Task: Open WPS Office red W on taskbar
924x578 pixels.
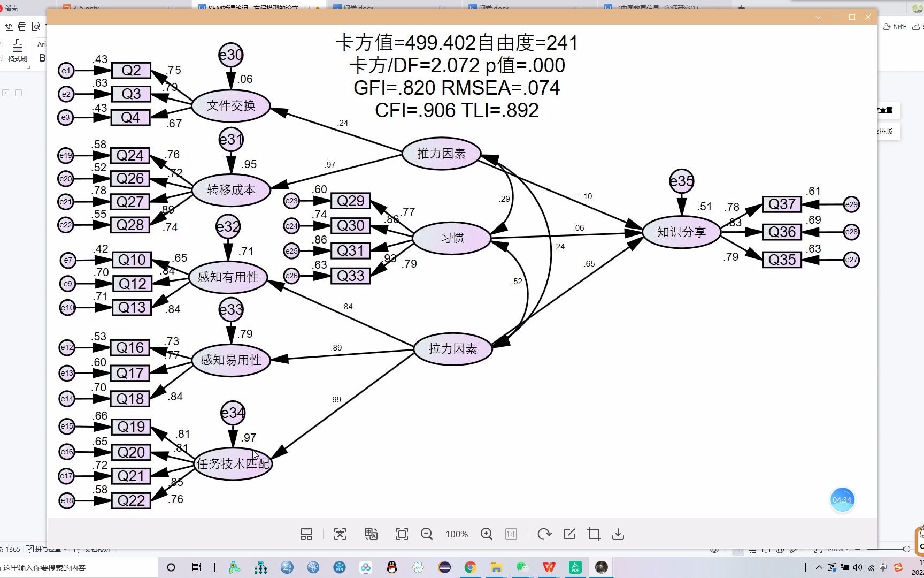Action: coord(549,567)
